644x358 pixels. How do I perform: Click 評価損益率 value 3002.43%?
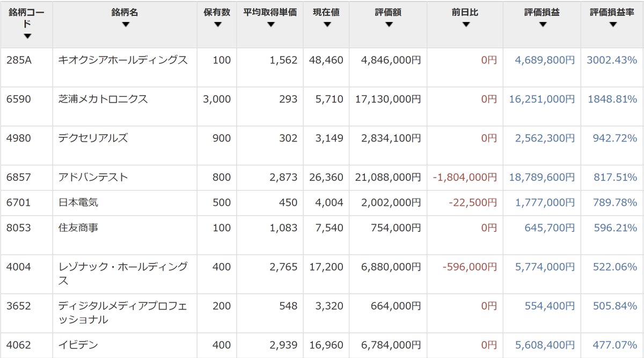click(x=612, y=60)
